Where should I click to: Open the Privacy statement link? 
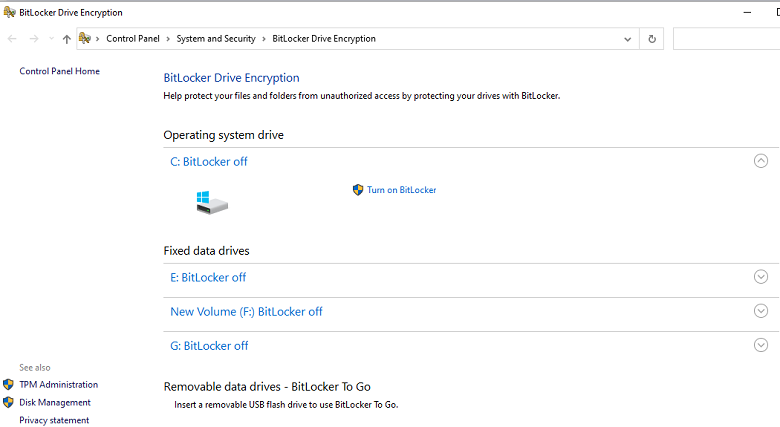pyautogui.click(x=54, y=420)
